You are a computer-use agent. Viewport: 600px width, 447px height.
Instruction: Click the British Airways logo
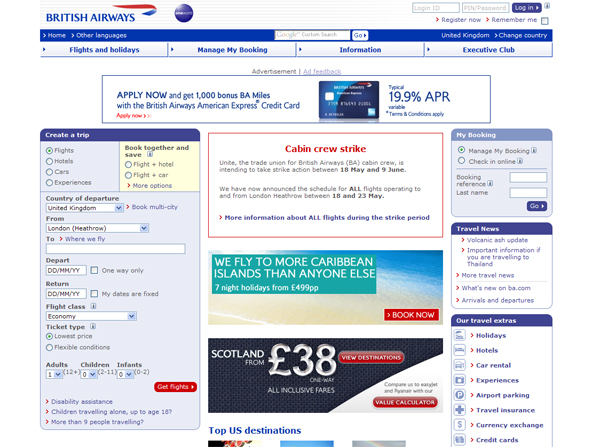(x=101, y=14)
